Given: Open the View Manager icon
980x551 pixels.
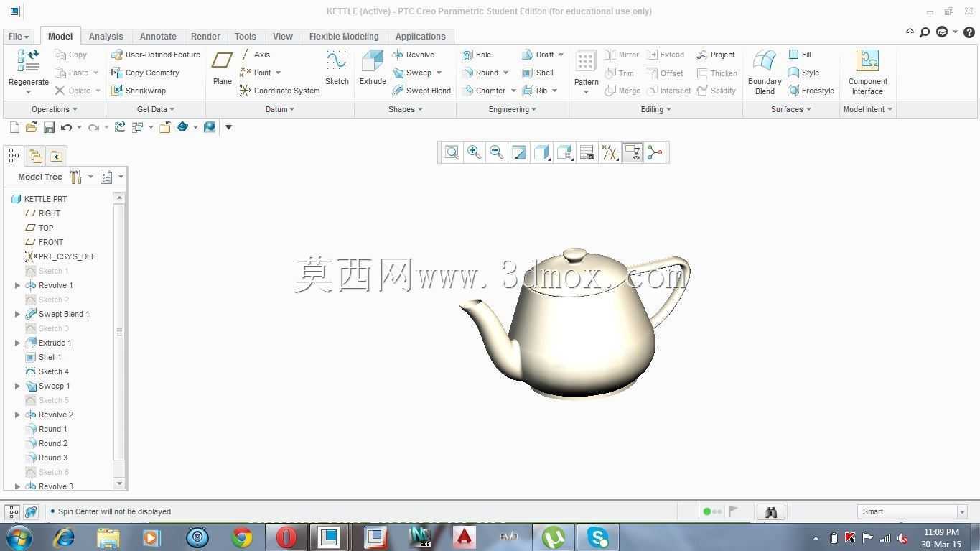Looking at the screenshot, I should tap(587, 152).
